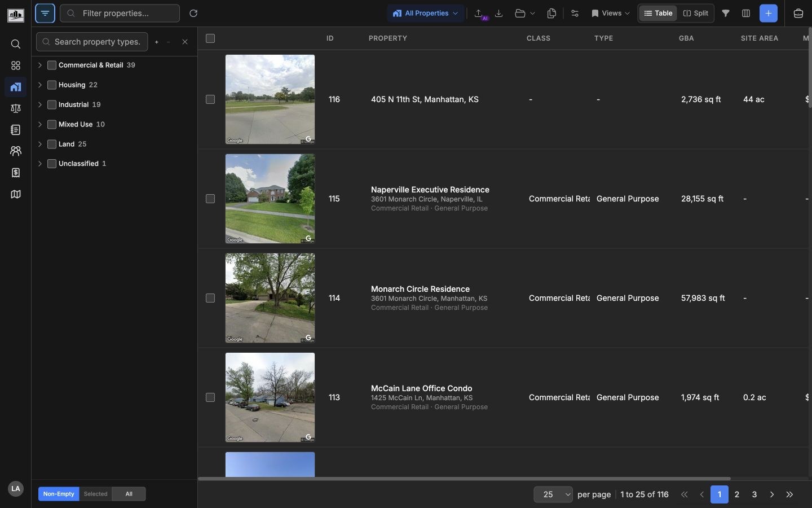Click the funnel filter icon
This screenshot has width=812, height=508.
(726, 13)
